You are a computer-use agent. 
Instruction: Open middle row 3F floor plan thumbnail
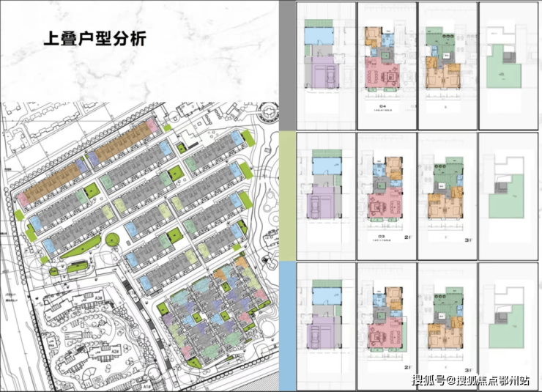448,196
